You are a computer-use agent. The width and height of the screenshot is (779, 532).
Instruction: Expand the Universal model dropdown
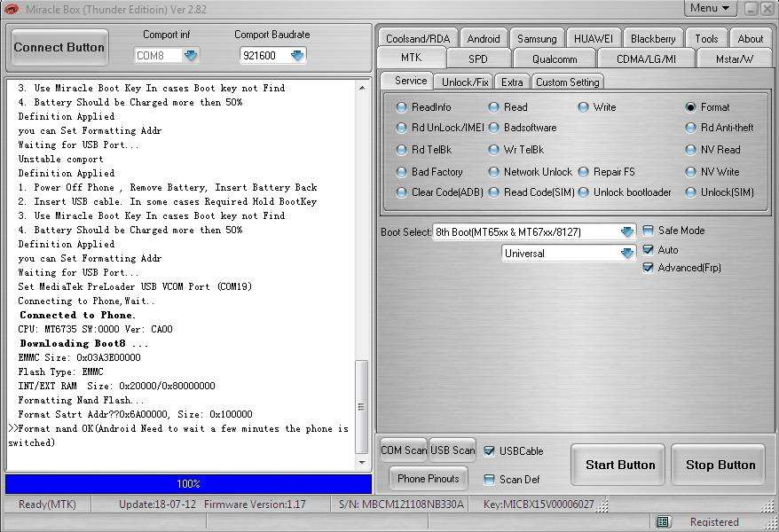tap(627, 253)
